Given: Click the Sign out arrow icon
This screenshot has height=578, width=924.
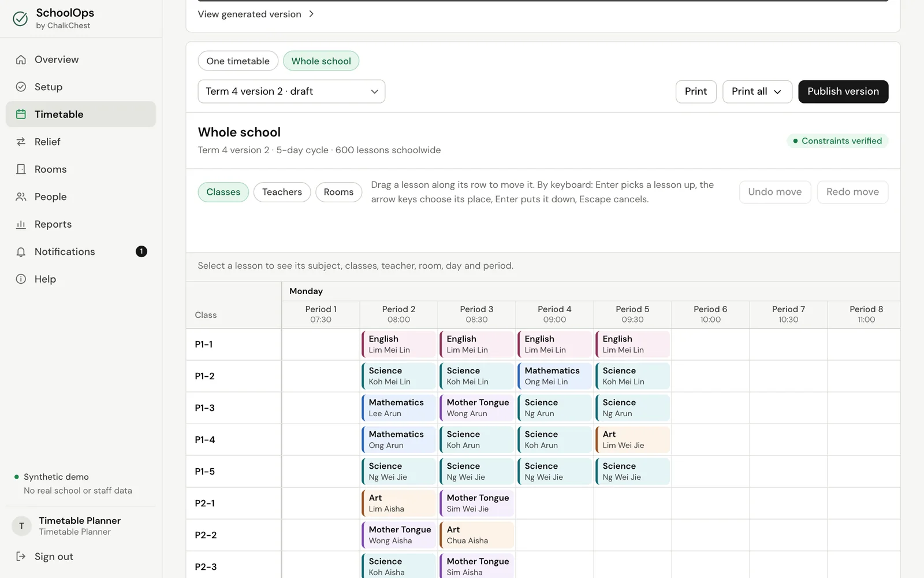Looking at the screenshot, I should tap(21, 557).
